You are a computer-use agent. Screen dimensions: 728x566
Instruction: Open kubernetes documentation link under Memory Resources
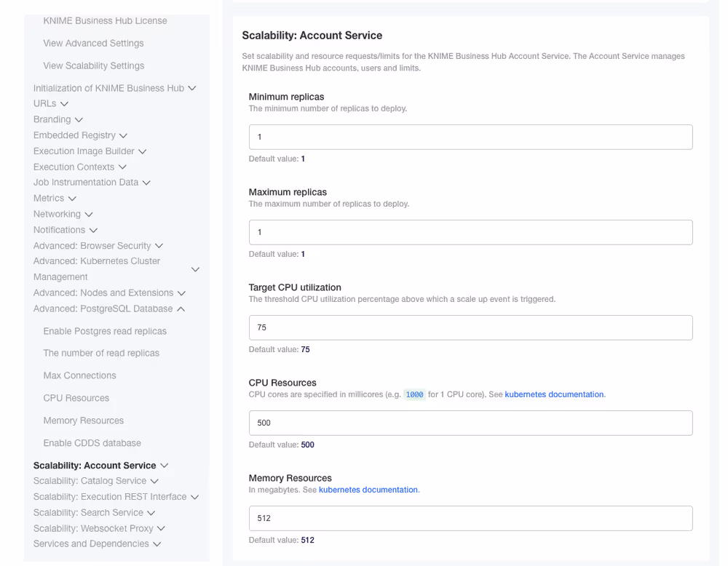(x=368, y=490)
